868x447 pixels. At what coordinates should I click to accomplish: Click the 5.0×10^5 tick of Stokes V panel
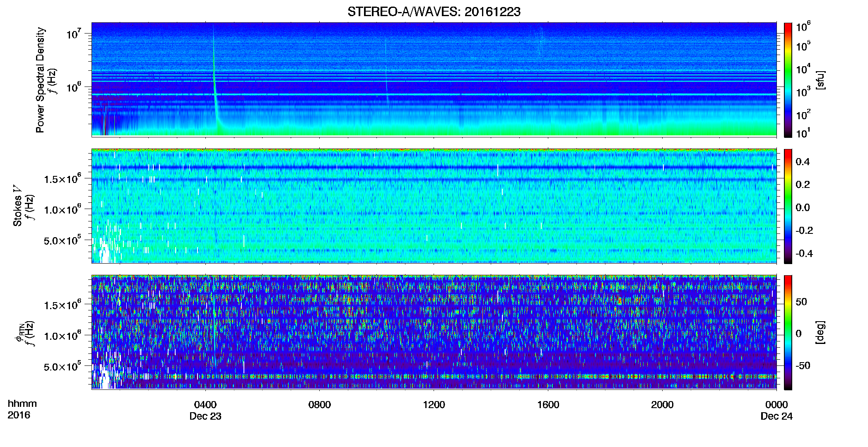tap(63, 240)
